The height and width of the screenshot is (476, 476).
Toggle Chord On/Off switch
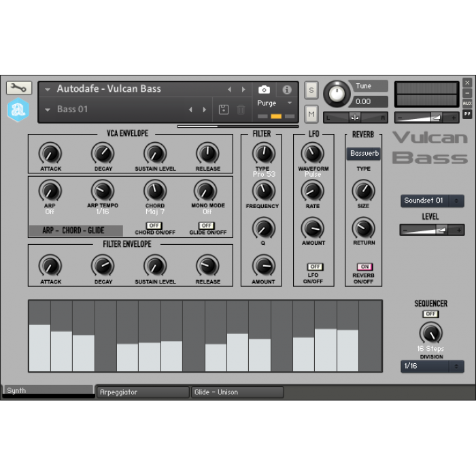click(x=154, y=226)
